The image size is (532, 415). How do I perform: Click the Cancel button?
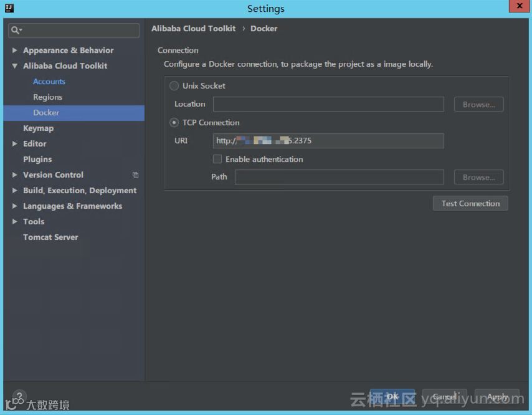(x=444, y=396)
